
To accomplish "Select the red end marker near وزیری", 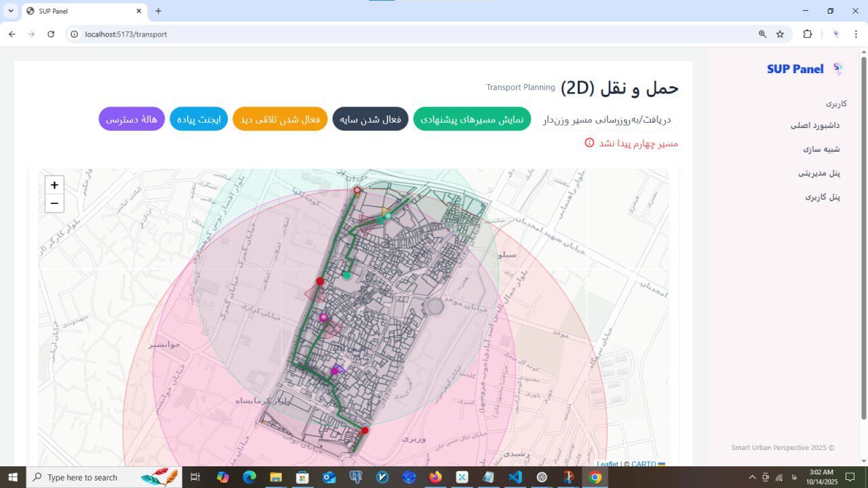I will pos(365,430).
